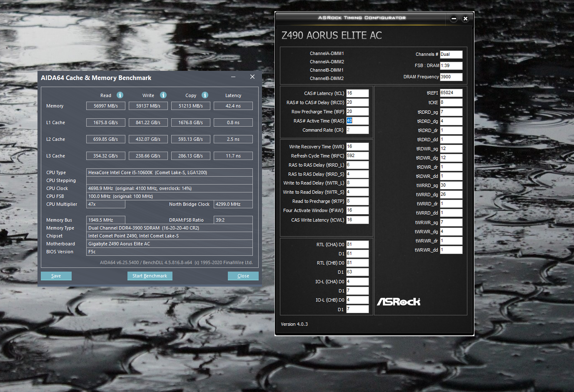Viewport: 574px width, 392px height.
Task: Click the tRDRD_sg value field
Action: (x=451, y=112)
